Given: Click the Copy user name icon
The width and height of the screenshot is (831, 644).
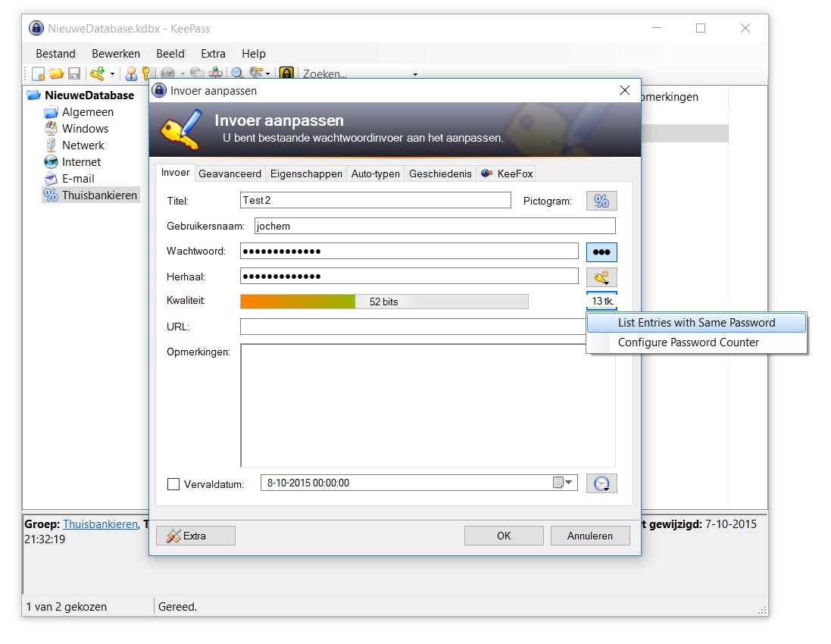Looking at the screenshot, I should coord(131,73).
